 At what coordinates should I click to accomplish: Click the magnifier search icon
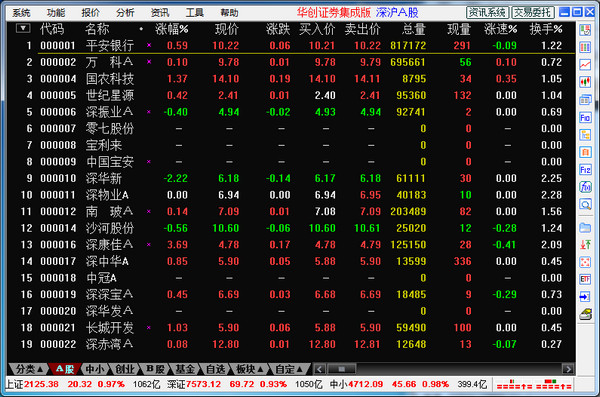click(585, 204)
